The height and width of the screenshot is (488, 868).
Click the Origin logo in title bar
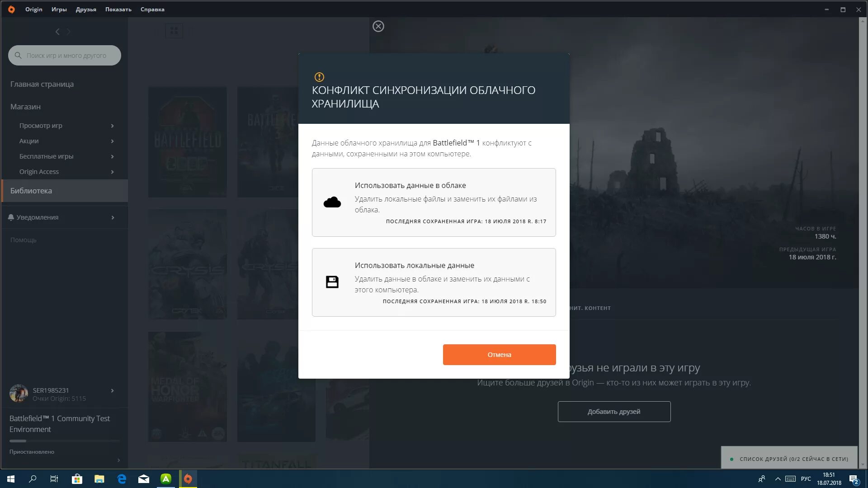(11, 9)
